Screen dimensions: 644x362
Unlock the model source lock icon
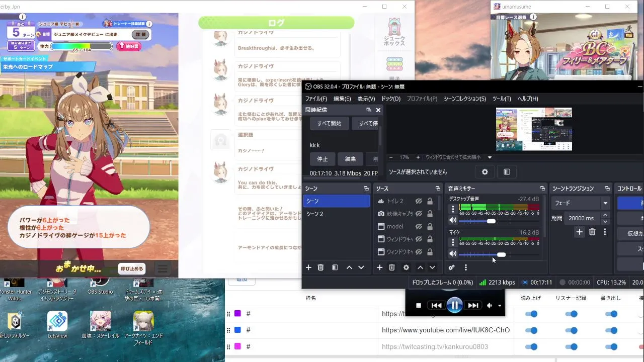tap(430, 226)
